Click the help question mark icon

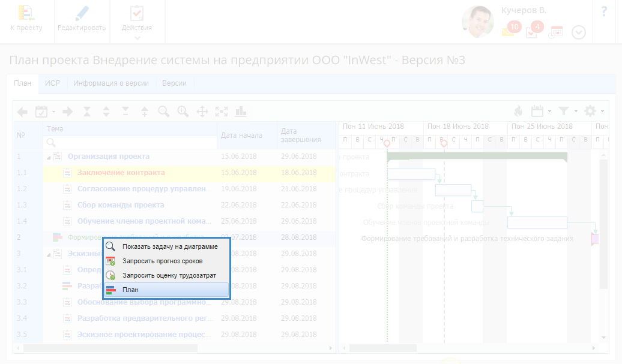(x=604, y=11)
